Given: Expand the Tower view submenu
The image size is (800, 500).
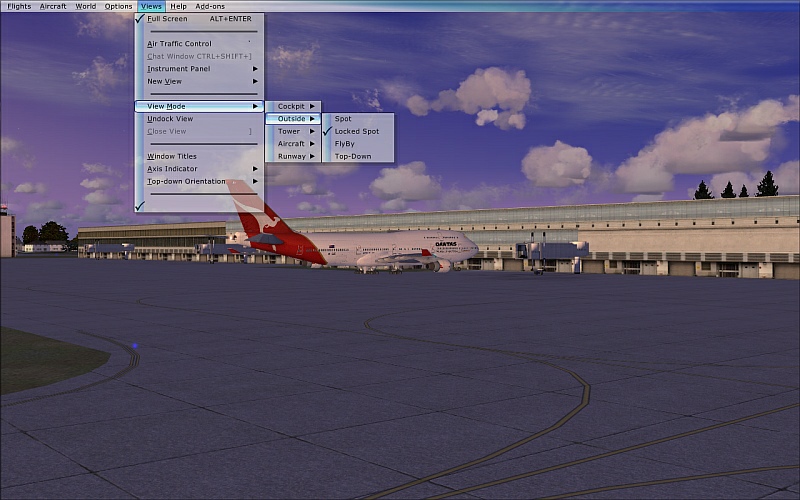Looking at the screenshot, I should coord(293,131).
